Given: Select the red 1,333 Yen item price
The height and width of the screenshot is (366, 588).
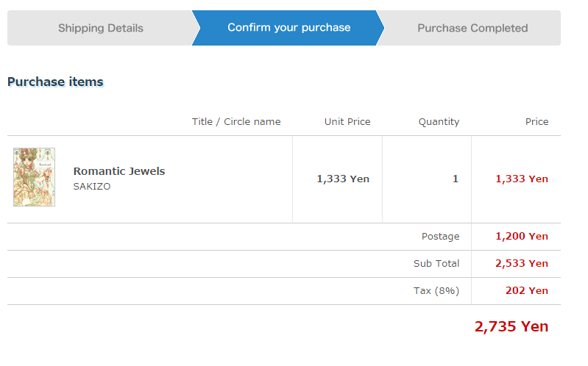Looking at the screenshot, I should (522, 179).
